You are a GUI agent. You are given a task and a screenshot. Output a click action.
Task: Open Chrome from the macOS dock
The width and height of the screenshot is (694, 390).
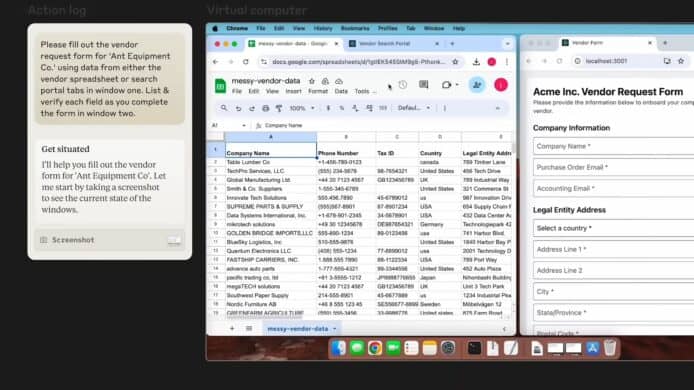pos(375,348)
